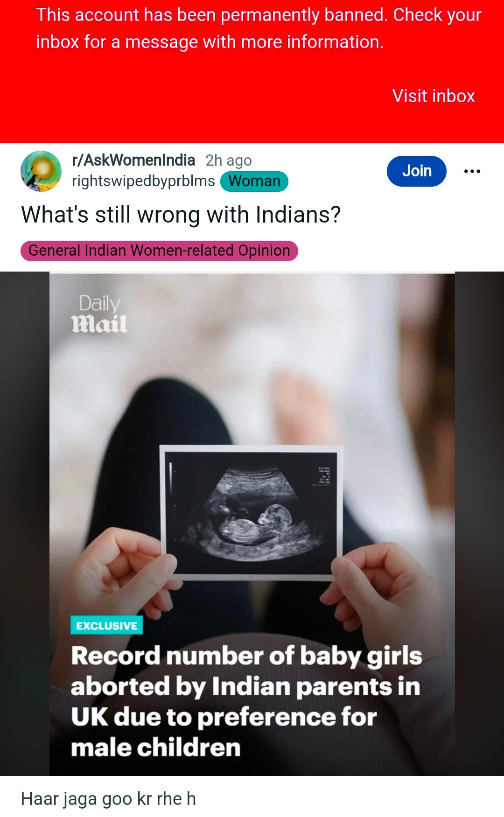
Task: Open post titled What's still wrong with Indians?
Action: click(181, 215)
